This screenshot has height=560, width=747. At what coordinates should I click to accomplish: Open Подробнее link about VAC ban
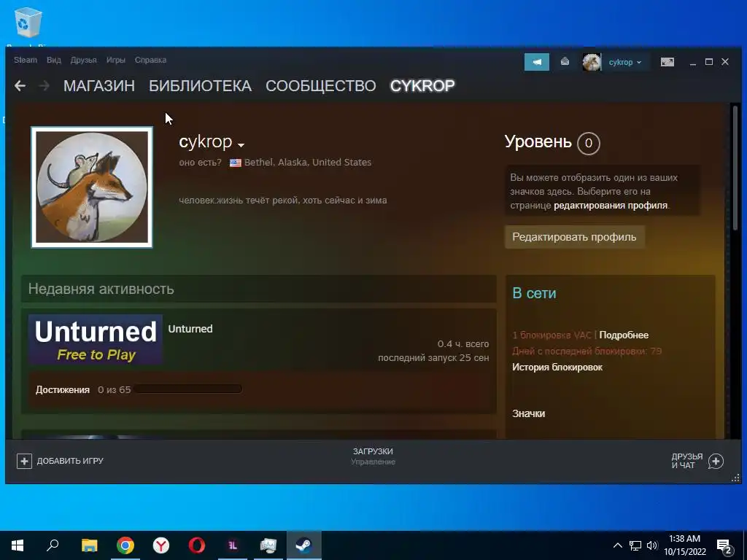624,335
